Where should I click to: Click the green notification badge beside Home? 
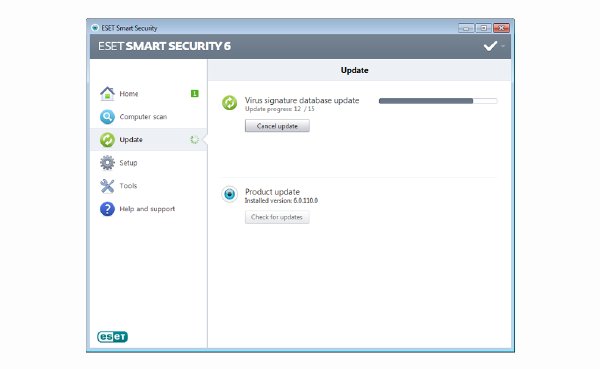[194, 93]
